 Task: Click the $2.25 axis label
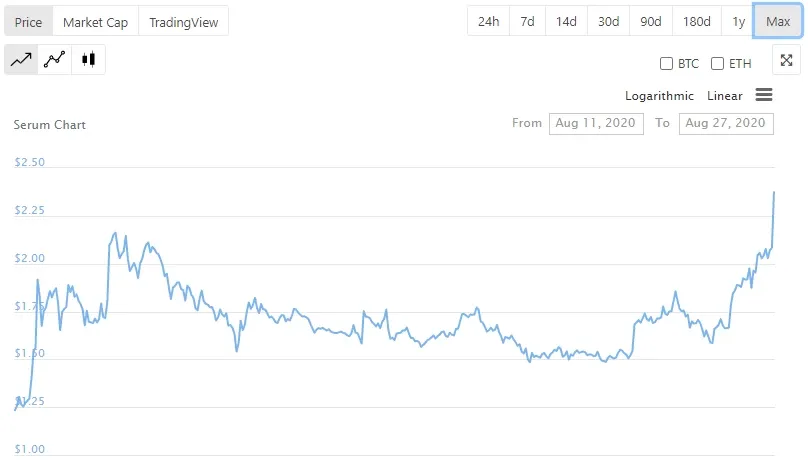pos(29,210)
